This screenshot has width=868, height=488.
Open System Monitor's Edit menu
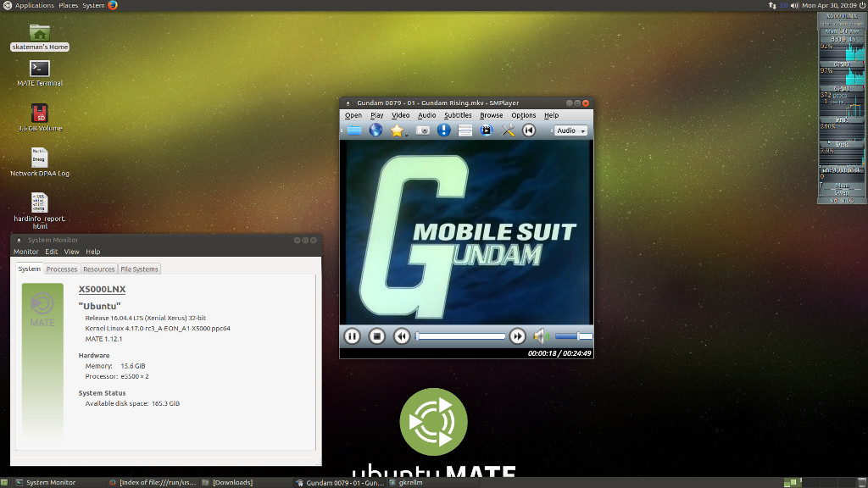tap(52, 252)
